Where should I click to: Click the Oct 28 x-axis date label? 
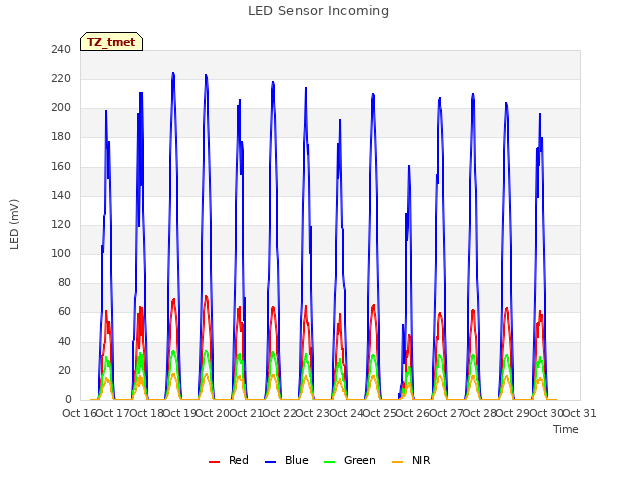click(x=479, y=413)
